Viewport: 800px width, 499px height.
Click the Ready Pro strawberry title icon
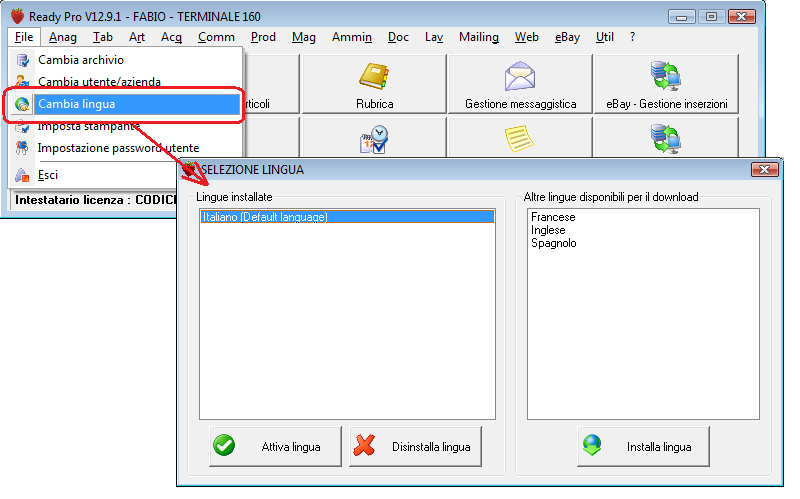(17, 16)
